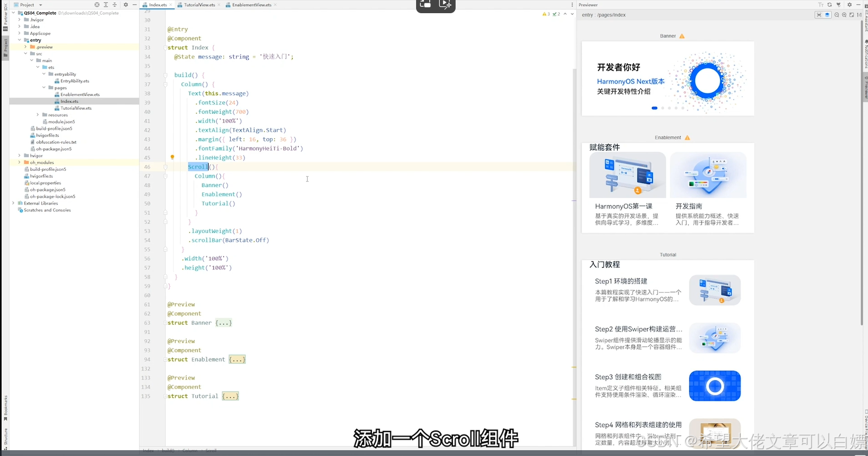
Task: Click the locate opened file target icon
Action: click(97, 5)
